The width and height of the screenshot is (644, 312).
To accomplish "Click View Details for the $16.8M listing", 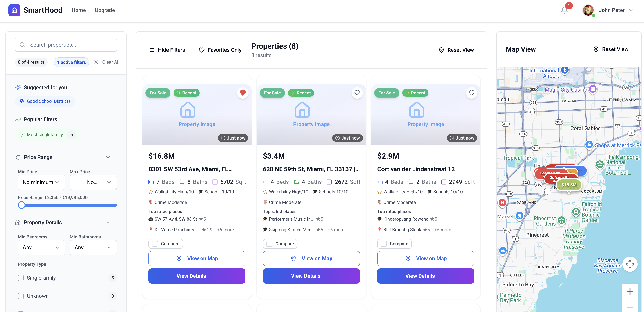I will click(197, 276).
